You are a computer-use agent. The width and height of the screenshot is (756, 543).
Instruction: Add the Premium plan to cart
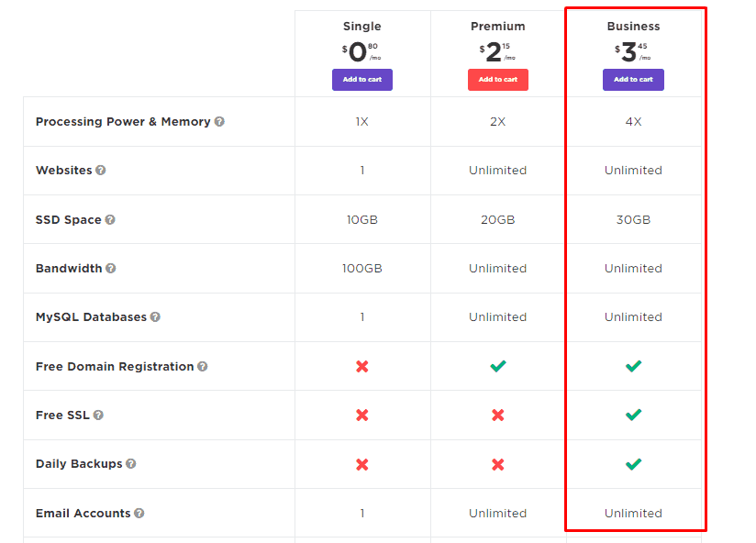click(498, 80)
